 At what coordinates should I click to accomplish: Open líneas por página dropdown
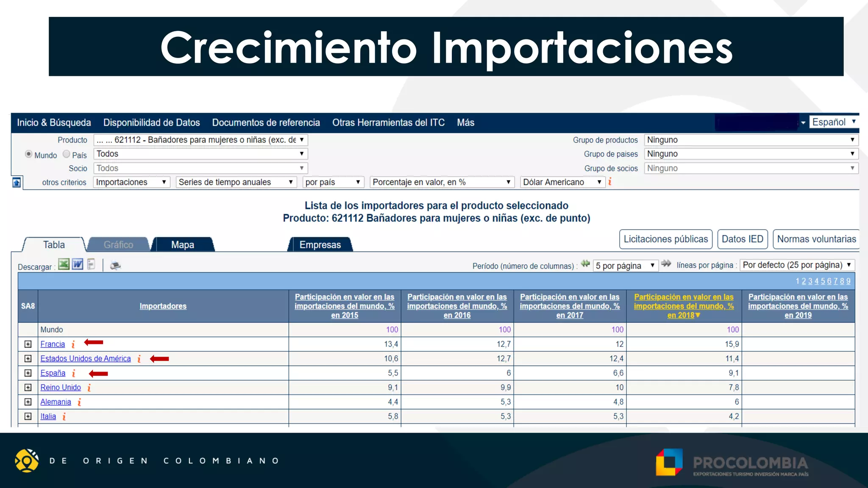(x=797, y=265)
